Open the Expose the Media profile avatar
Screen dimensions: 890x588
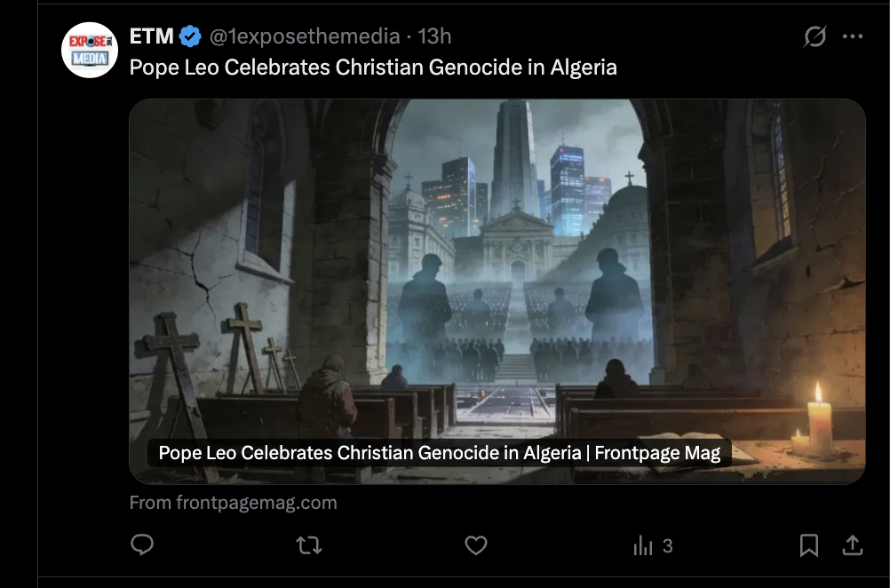coord(90,50)
